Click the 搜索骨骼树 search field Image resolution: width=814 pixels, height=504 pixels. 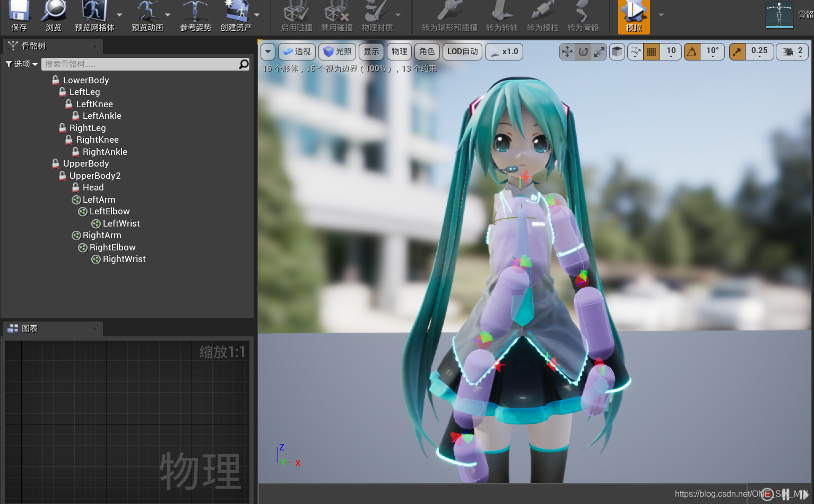pos(143,64)
